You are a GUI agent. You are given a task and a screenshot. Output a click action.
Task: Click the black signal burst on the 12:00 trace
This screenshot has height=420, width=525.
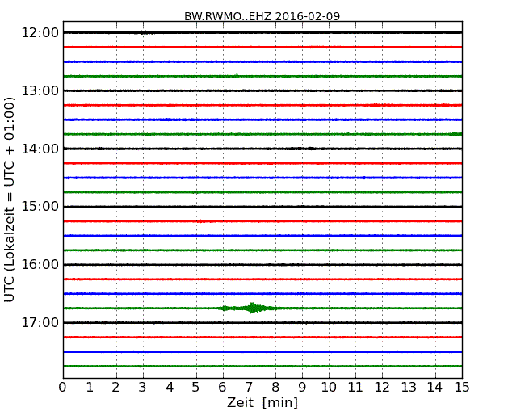click(144, 32)
